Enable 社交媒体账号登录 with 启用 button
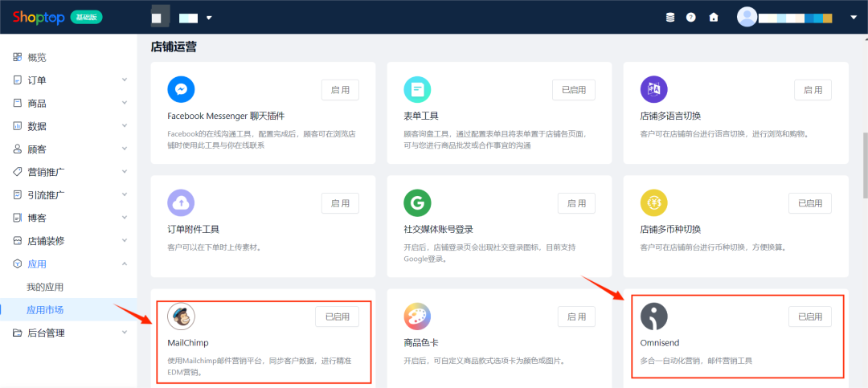 (x=576, y=203)
